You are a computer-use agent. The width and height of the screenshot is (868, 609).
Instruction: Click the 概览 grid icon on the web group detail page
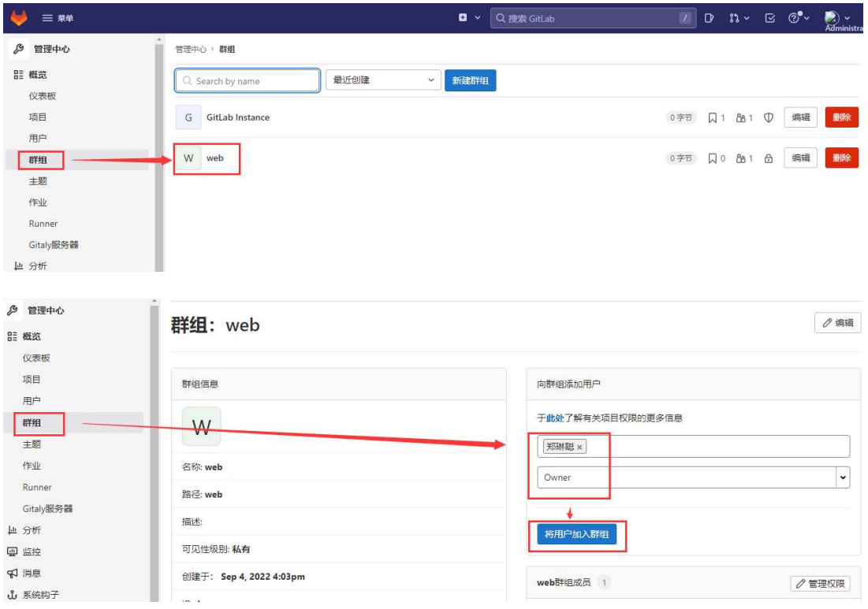pyautogui.click(x=12, y=336)
